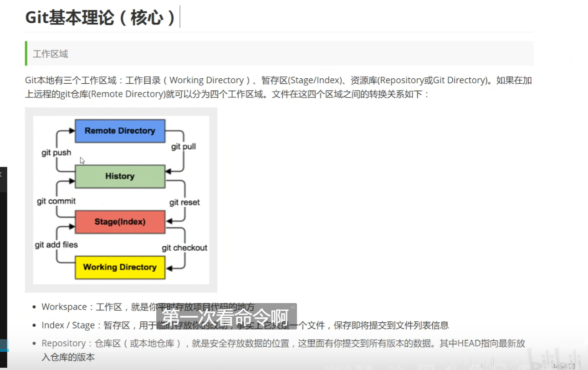Click the 工作区域 section heading

pyautogui.click(x=51, y=54)
